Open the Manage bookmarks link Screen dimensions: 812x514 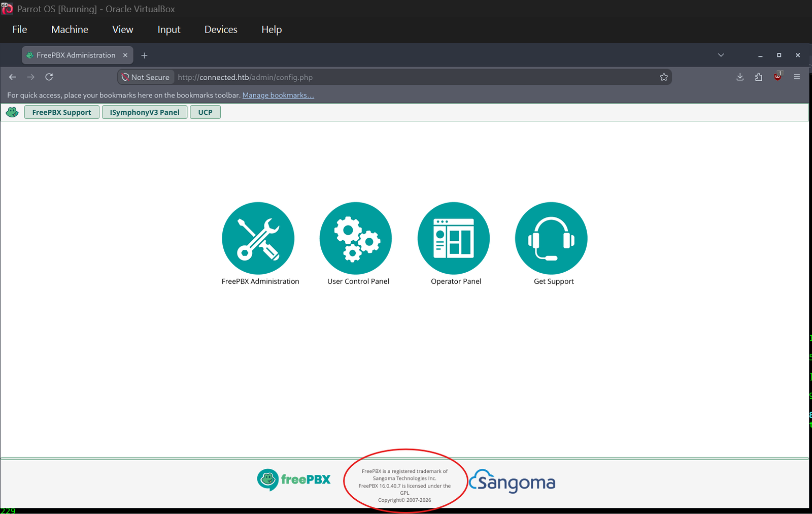coord(278,95)
